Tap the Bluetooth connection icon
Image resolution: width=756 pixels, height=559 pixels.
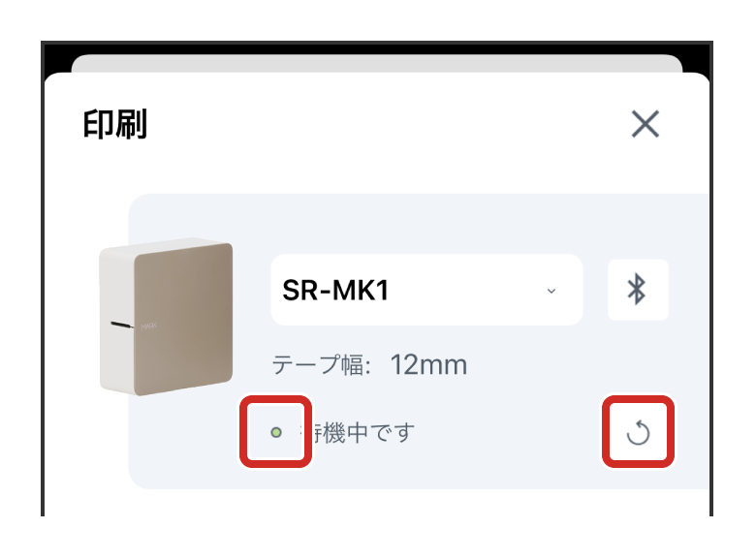[638, 290]
